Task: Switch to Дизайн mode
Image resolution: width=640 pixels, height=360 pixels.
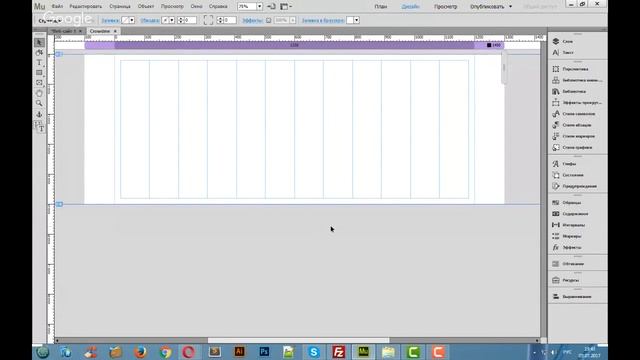Action: click(410, 7)
